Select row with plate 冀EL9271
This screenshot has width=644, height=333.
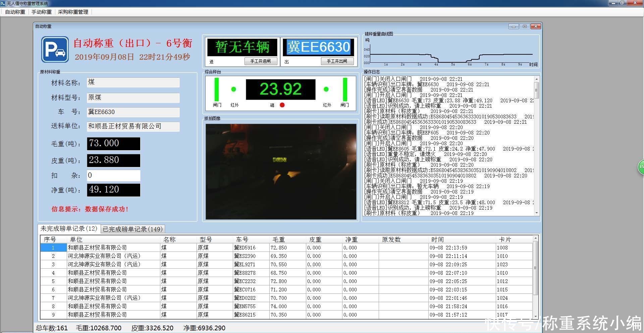(286, 265)
